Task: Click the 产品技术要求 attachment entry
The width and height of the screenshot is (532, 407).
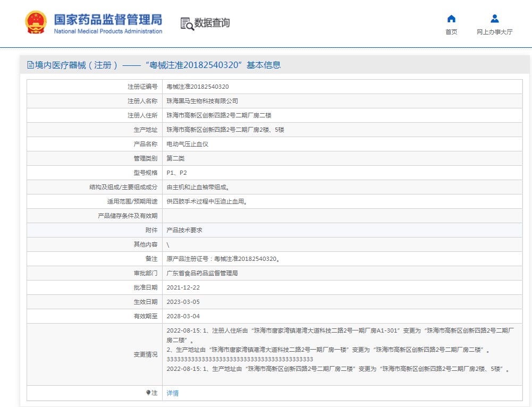Action: (184, 230)
